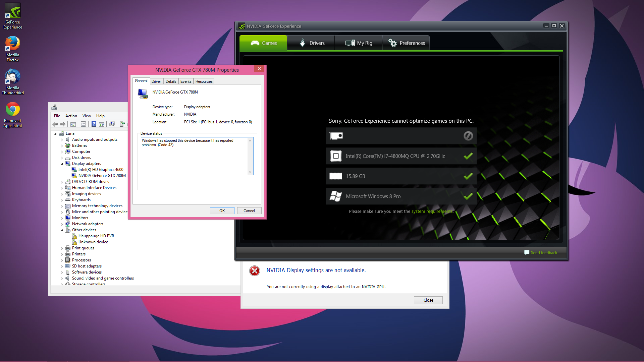Expand Monitors node
The width and height of the screenshot is (644, 362).
pyautogui.click(x=62, y=218)
